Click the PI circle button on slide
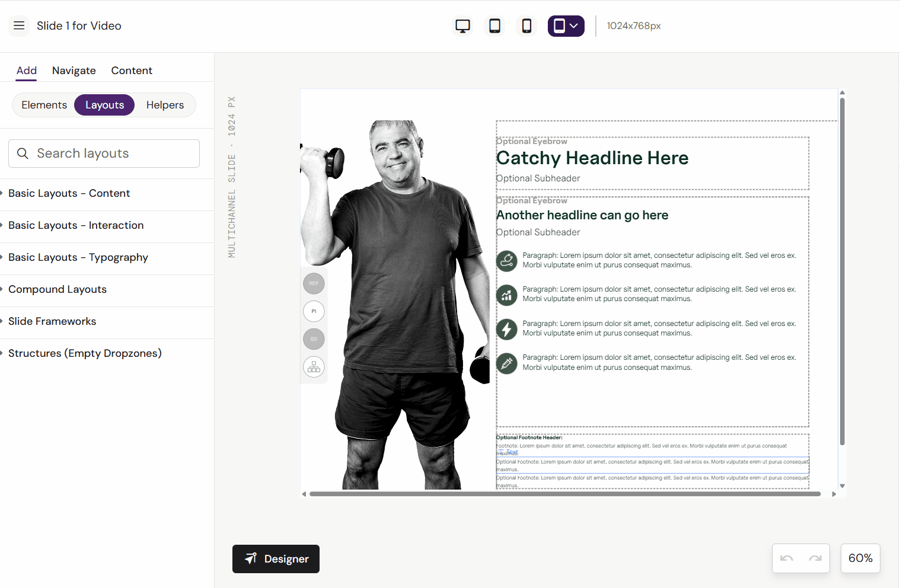900x588 pixels. (314, 311)
